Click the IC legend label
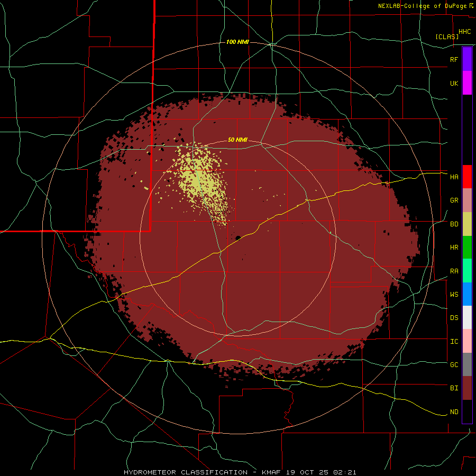Image resolution: width=476 pixels, height=476 pixels. click(x=454, y=342)
